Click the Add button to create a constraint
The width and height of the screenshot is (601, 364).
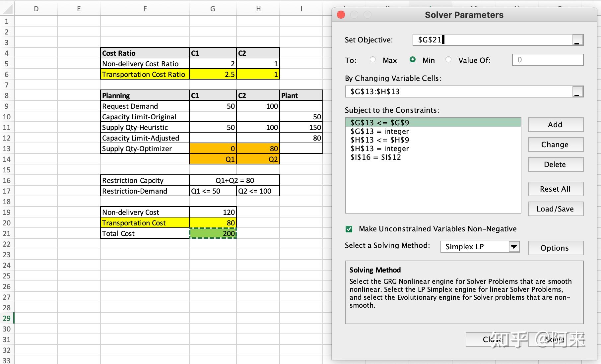pyautogui.click(x=555, y=125)
